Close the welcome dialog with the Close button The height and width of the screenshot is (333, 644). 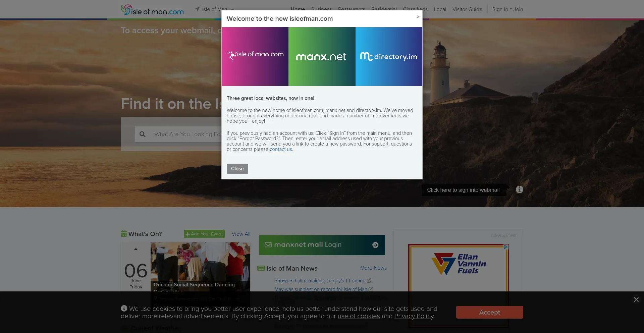pos(237,169)
